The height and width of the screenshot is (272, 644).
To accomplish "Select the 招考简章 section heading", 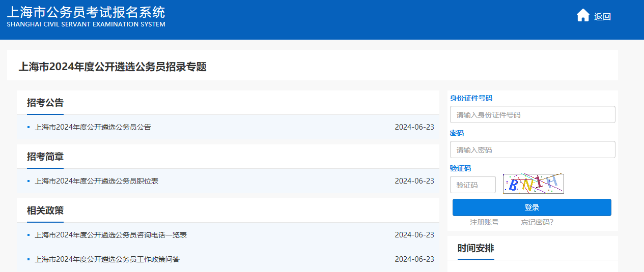I will point(45,157).
